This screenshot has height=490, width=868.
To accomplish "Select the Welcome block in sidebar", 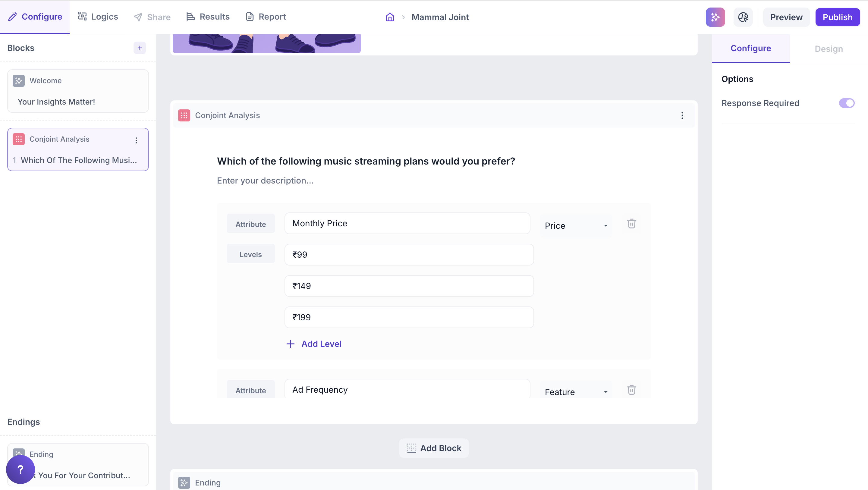I will 78,91.
